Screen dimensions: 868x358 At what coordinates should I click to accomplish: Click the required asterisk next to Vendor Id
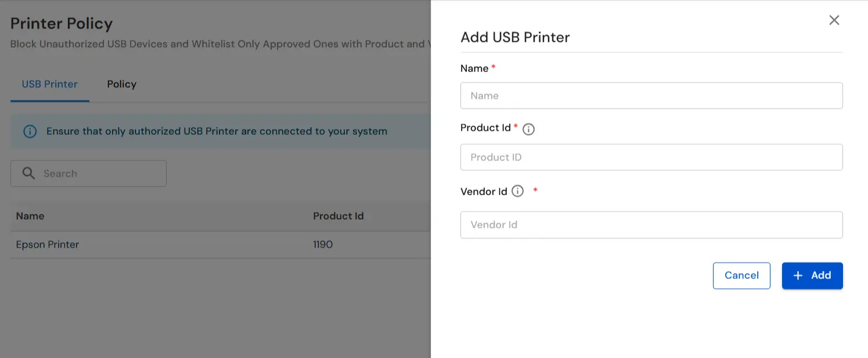click(535, 188)
